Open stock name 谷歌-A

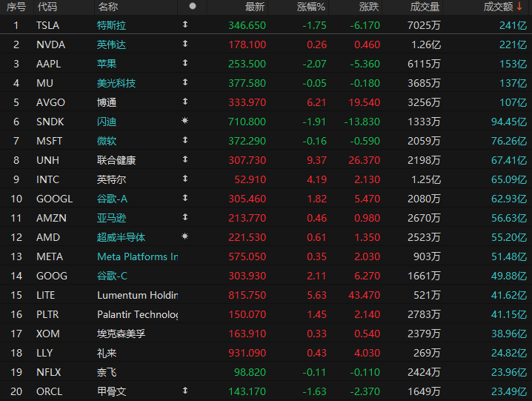pyautogui.click(x=112, y=199)
